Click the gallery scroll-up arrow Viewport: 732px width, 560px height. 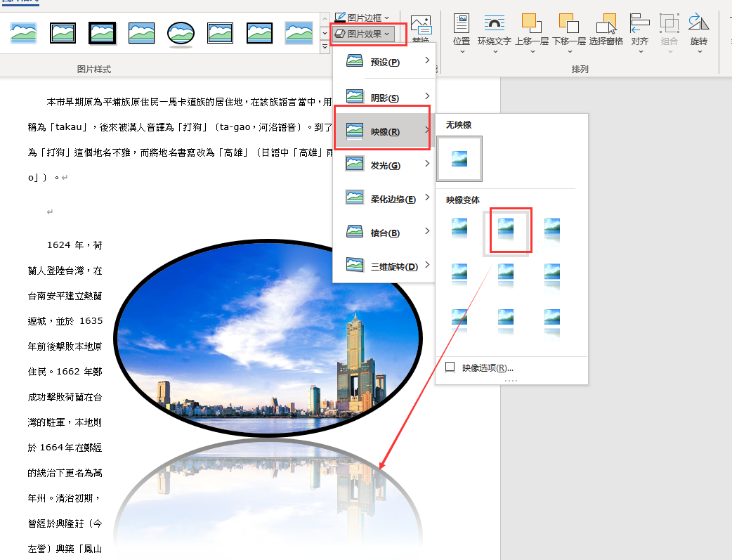tap(325, 18)
